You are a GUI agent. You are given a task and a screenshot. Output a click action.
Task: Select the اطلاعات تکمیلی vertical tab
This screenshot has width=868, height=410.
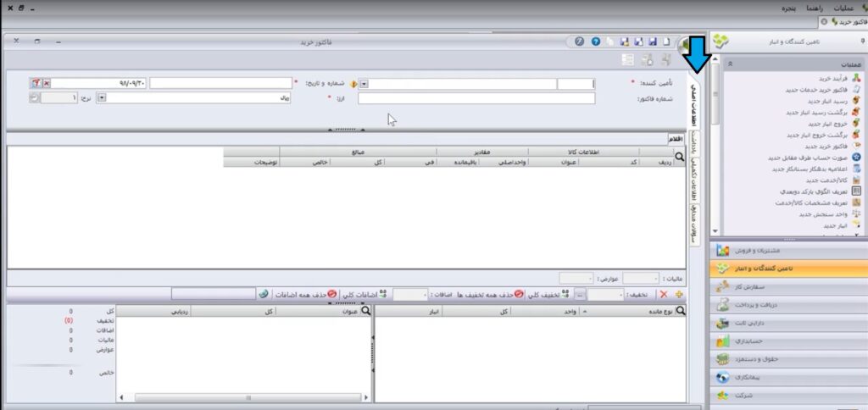tap(693, 180)
